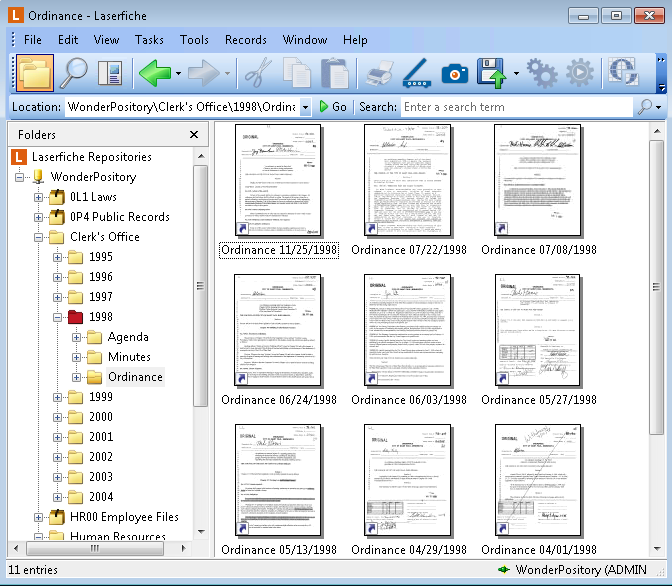672x586 pixels.
Task: Click the Laserfiche Repositories root icon
Action: (18, 157)
